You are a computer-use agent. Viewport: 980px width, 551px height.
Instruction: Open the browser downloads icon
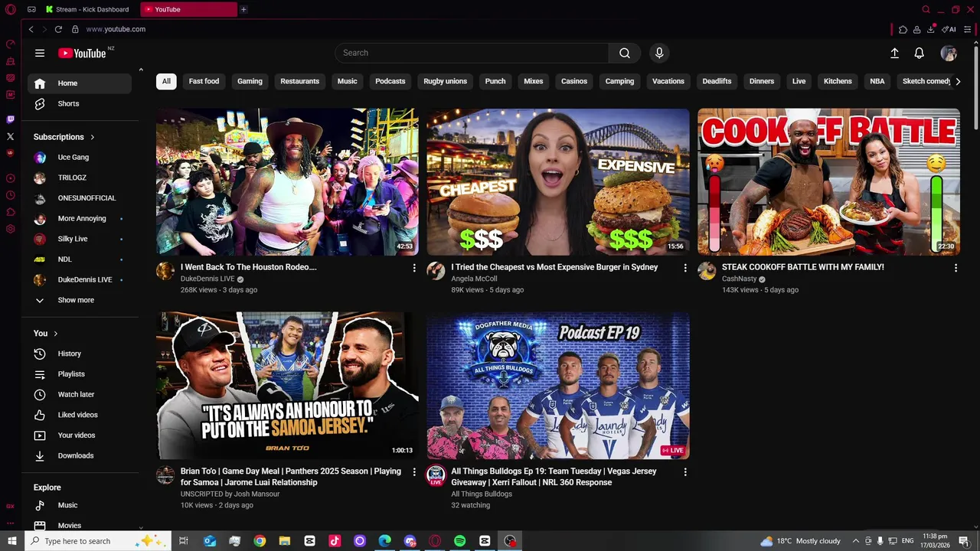[x=931, y=29]
